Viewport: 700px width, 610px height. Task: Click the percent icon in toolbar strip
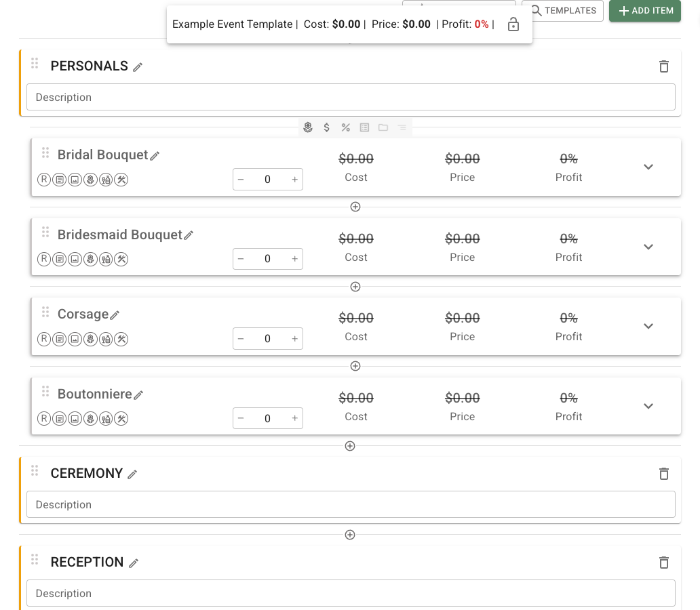click(345, 127)
